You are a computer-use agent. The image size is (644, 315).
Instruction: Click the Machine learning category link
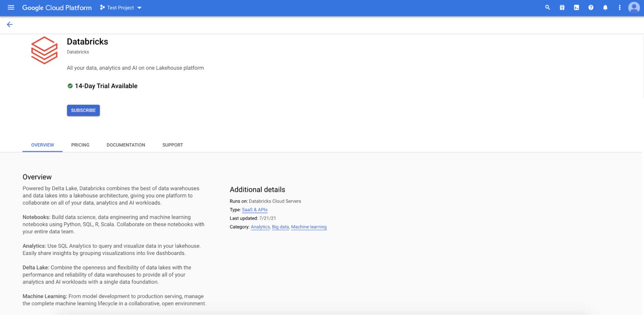click(309, 227)
